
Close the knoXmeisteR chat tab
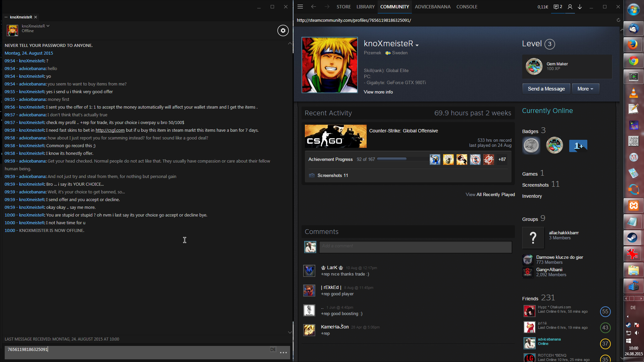[36, 17]
